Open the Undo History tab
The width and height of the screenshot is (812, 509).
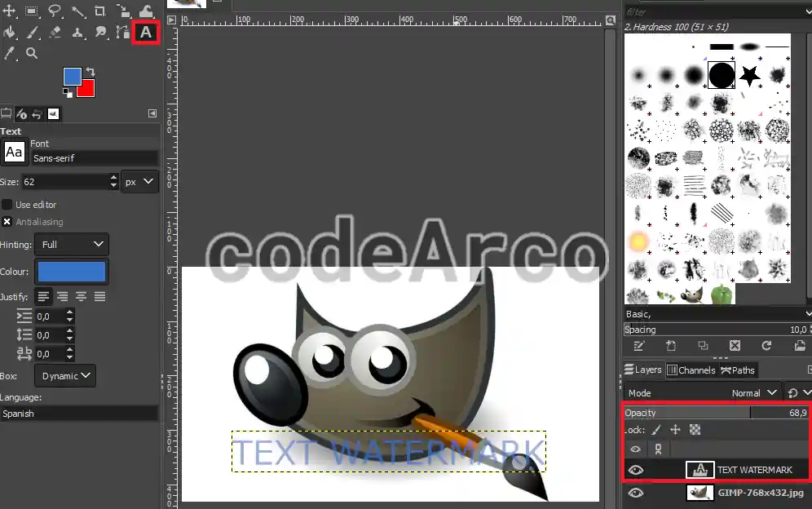point(37,113)
